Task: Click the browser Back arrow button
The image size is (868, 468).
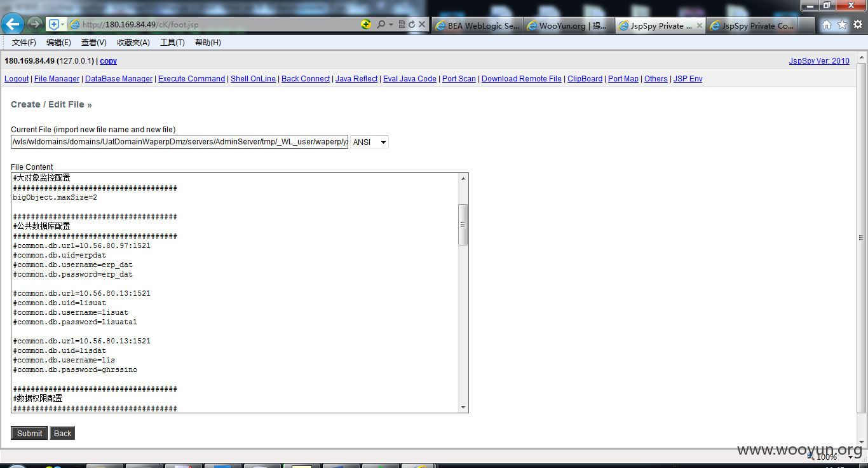Action: (13, 24)
